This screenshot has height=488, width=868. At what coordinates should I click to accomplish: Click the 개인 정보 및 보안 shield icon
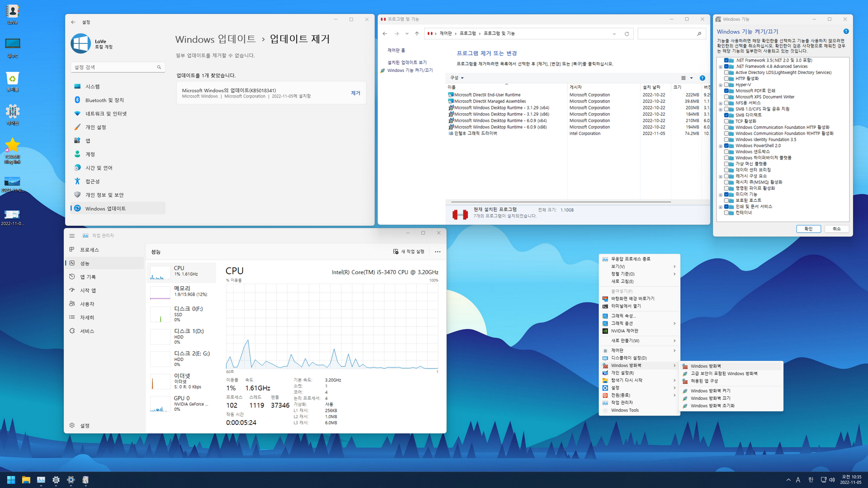pyautogui.click(x=77, y=194)
